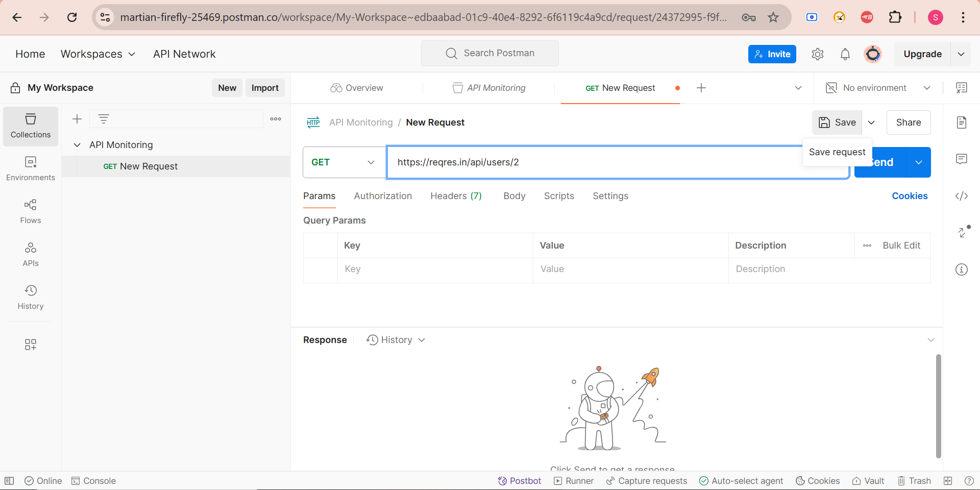Bookmark page with star icon
This screenshot has width=980, height=490.
[773, 17]
